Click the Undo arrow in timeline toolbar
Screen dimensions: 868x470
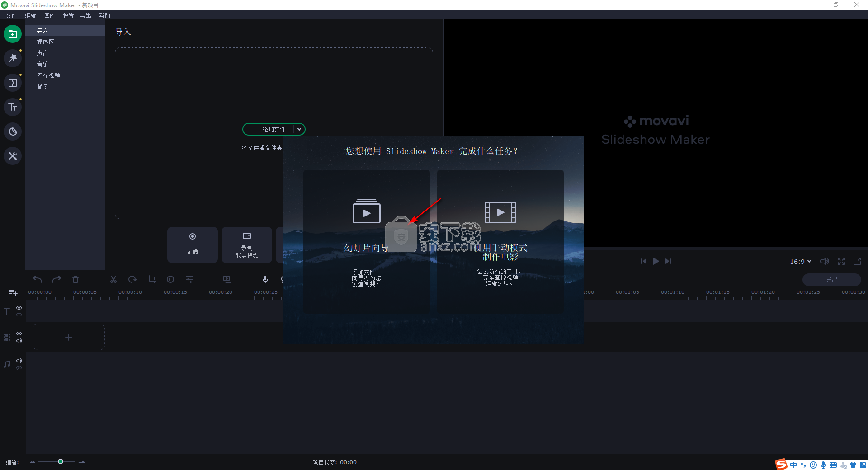point(38,279)
